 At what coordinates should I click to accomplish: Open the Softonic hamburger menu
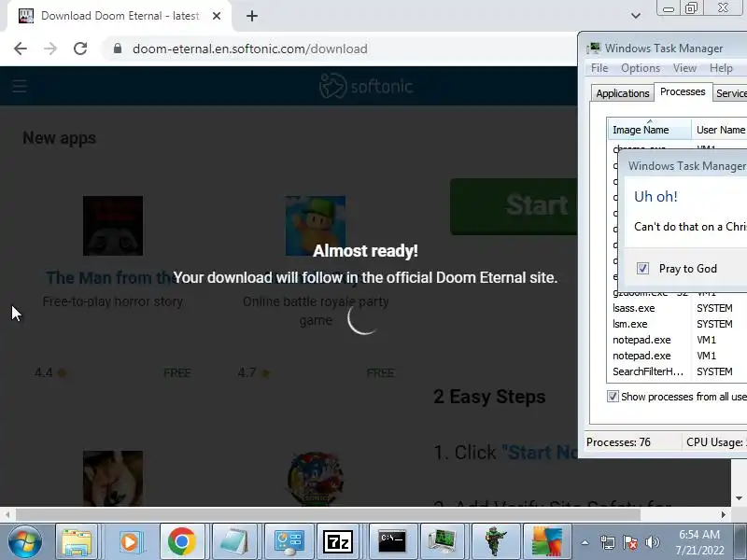[20, 87]
